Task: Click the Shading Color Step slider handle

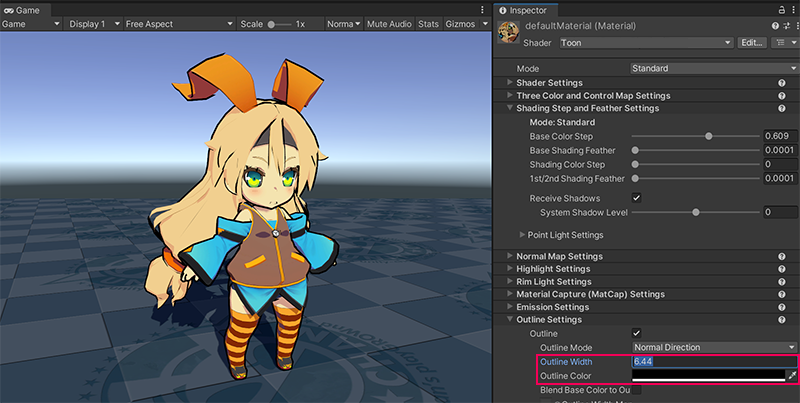Action: [635, 164]
